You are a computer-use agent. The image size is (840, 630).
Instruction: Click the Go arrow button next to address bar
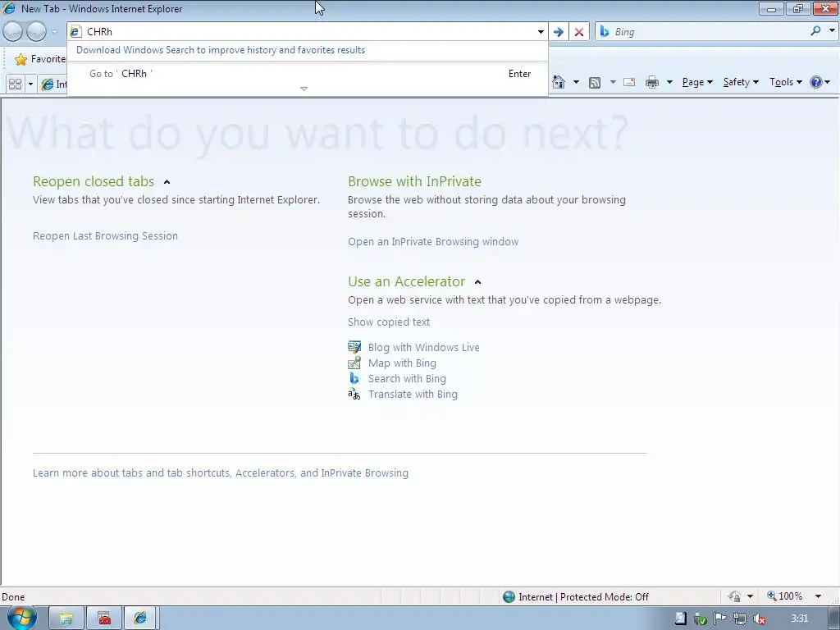(x=558, y=32)
